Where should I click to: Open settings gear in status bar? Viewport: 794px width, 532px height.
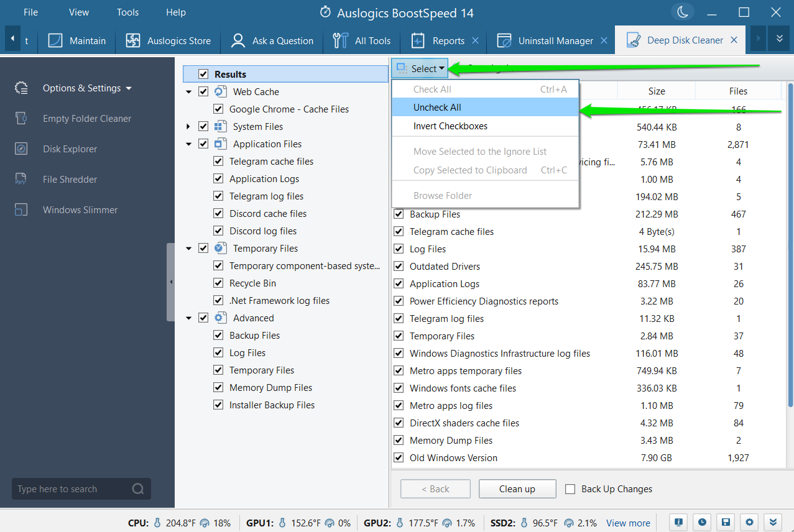[x=749, y=523]
